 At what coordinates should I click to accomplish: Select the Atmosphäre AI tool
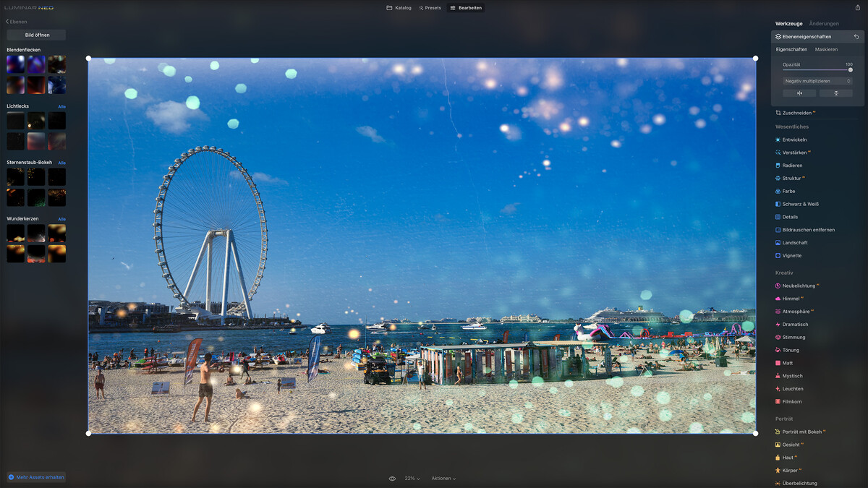pos(797,311)
